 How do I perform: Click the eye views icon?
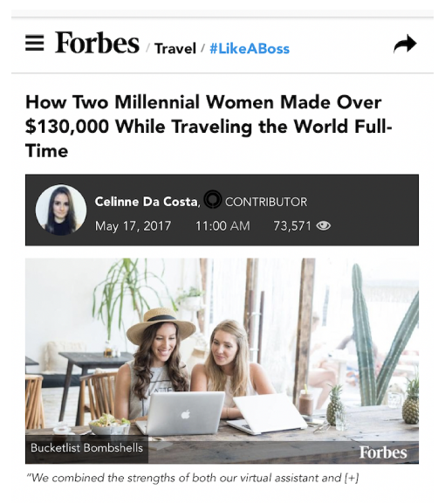click(324, 226)
